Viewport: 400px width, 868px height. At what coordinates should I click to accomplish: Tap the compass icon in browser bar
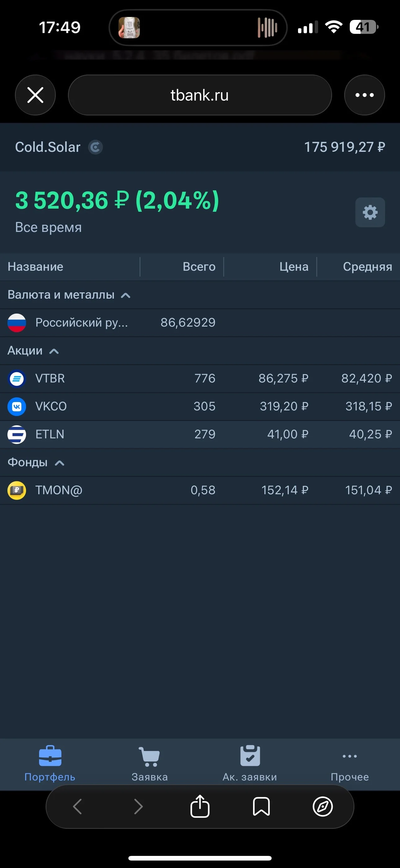click(x=322, y=806)
